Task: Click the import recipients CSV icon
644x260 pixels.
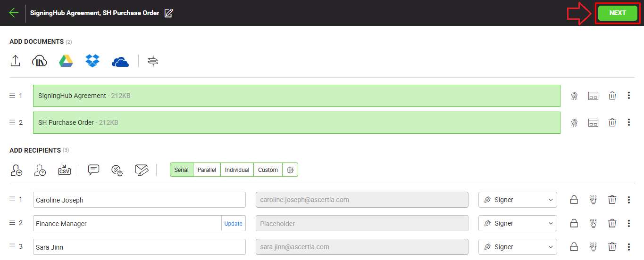Action: 64,170
